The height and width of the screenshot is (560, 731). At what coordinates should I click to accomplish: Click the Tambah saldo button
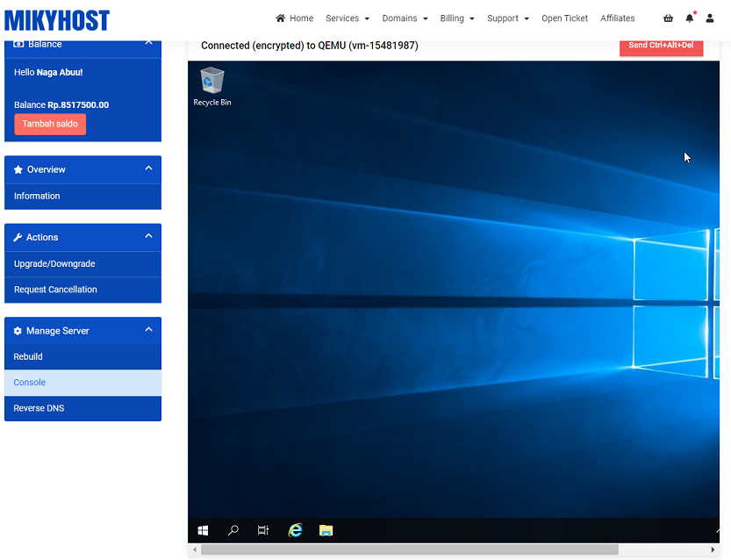(50, 124)
